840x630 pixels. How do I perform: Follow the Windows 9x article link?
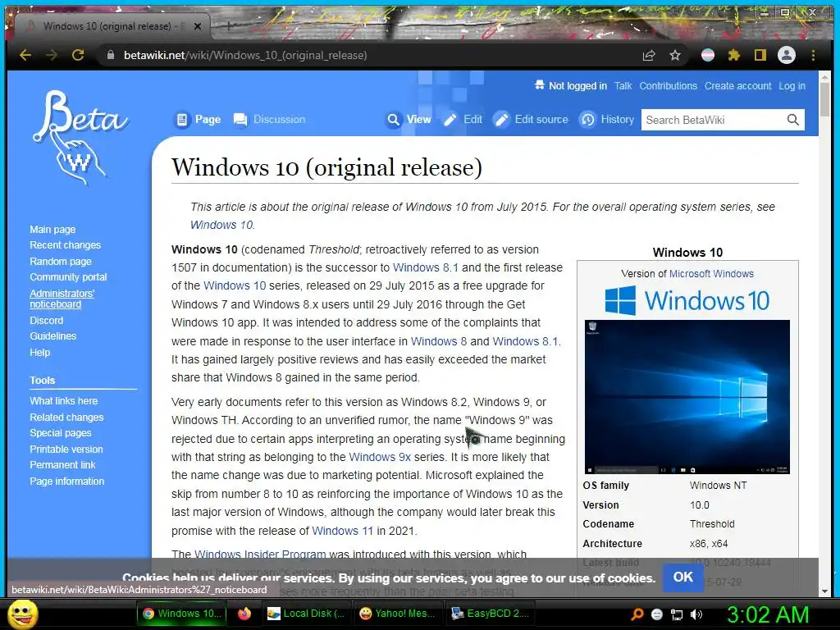380,457
